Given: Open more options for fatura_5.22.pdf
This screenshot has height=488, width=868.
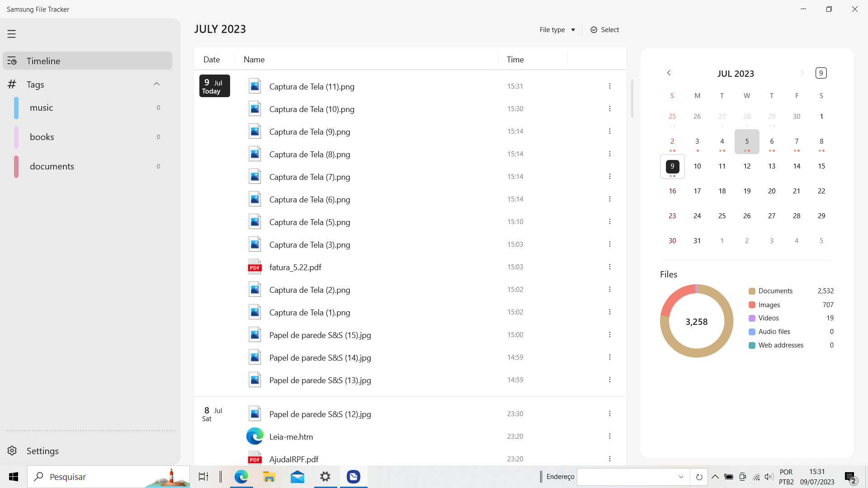Looking at the screenshot, I should [609, 267].
